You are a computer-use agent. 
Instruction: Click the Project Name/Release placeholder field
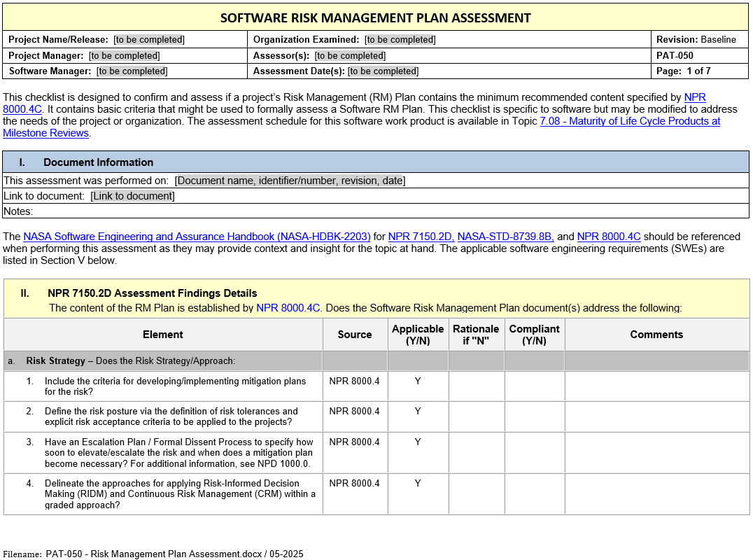(149, 40)
